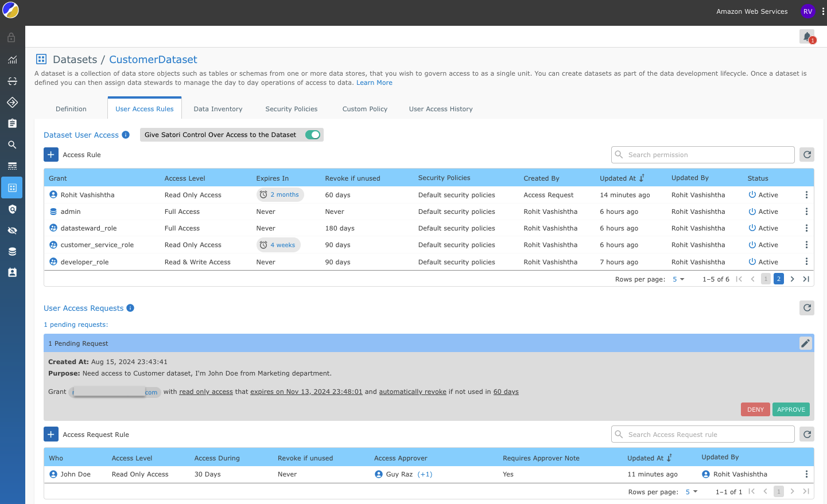Click the notification bell icon
This screenshot has width=827, height=504.
[x=807, y=37]
